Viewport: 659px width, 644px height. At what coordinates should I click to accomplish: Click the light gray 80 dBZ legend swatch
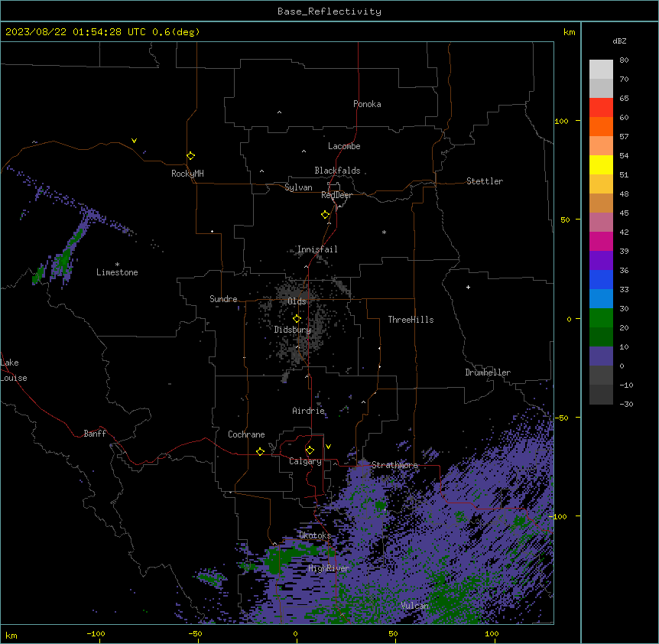pos(601,69)
